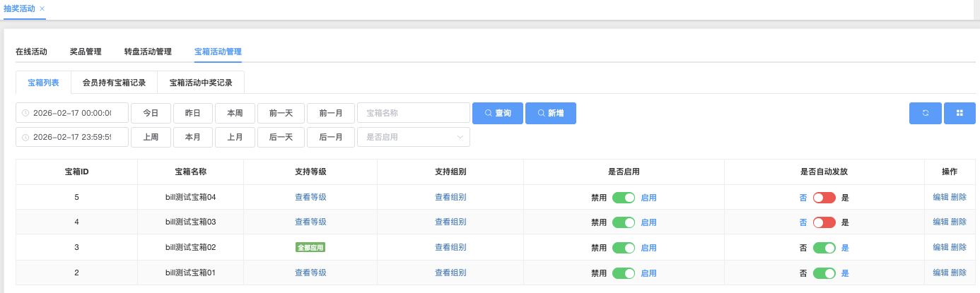The height and width of the screenshot is (293, 980).
Task: Click the 全部应用 green tag
Action: pyautogui.click(x=310, y=247)
